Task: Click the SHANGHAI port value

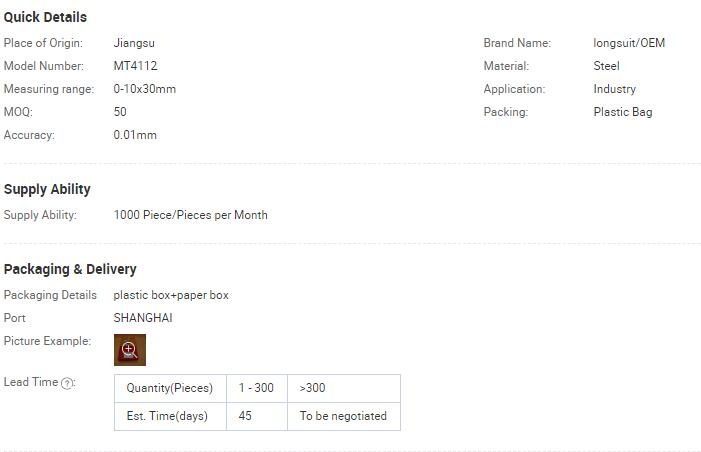Action: point(143,318)
